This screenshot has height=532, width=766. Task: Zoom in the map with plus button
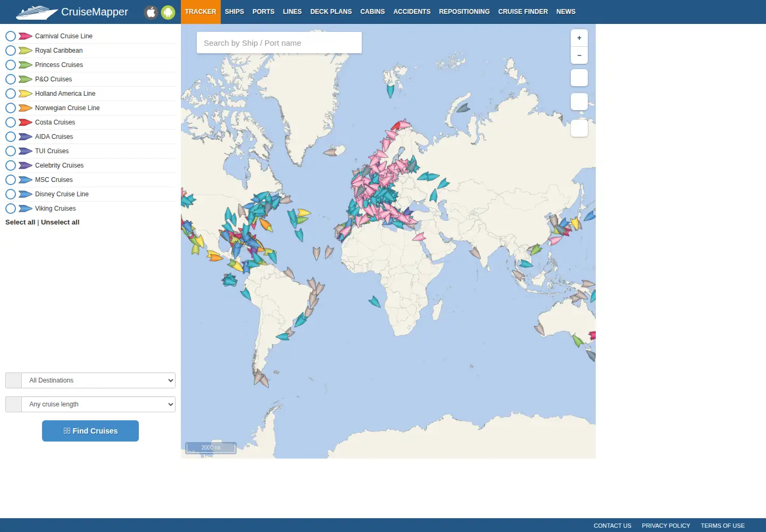pos(579,38)
